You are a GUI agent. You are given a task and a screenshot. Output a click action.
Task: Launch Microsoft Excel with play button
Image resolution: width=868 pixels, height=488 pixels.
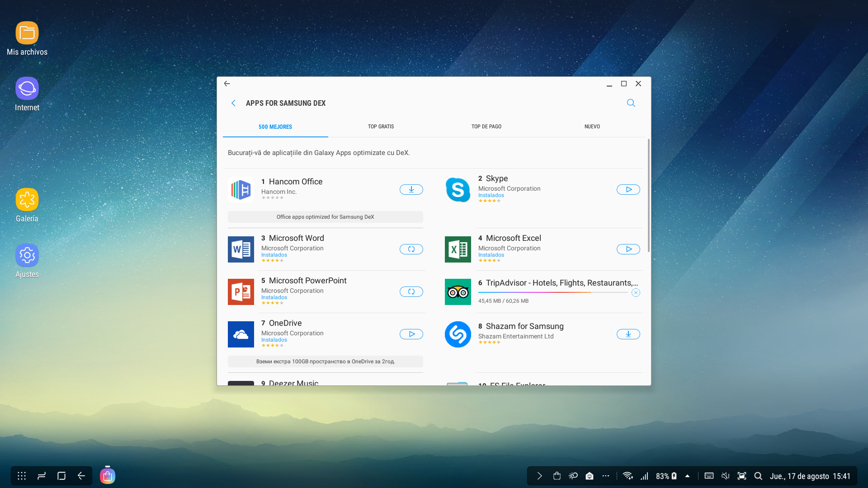[628, 249]
